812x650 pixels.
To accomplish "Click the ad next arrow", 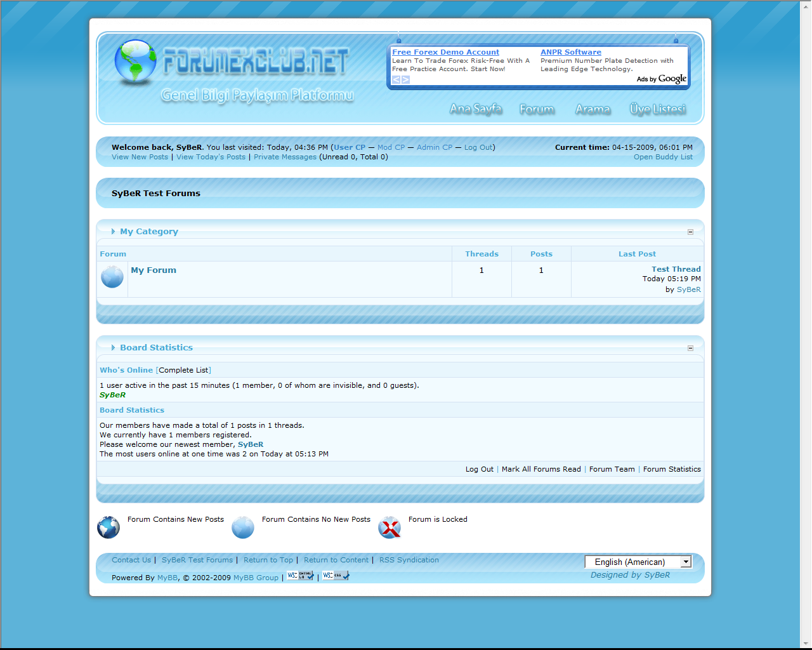I will click(405, 79).
